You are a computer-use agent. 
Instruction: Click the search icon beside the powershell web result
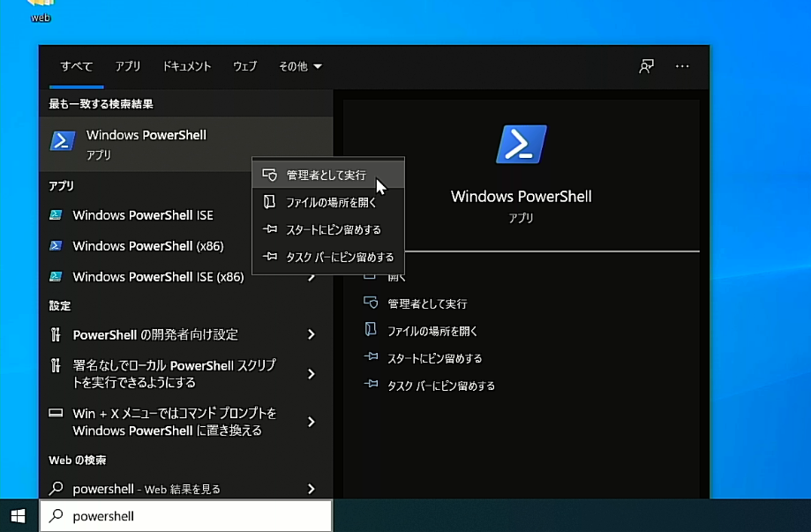tap(56, 488)
